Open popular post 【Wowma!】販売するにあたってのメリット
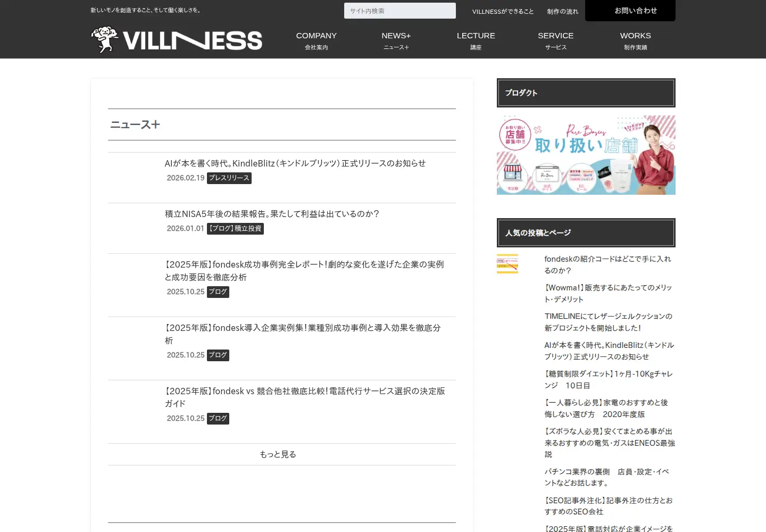The image size is (766, 532). click(x=609, y=293)
